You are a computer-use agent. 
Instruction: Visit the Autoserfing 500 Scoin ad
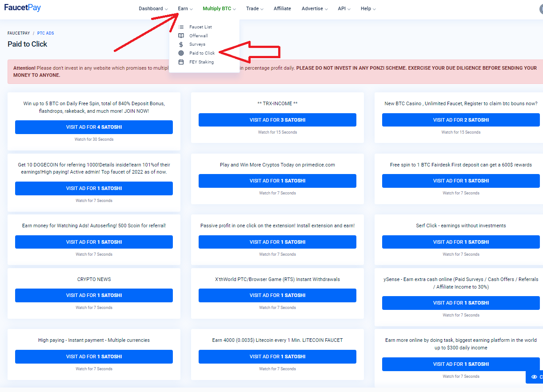click(94, 242)
